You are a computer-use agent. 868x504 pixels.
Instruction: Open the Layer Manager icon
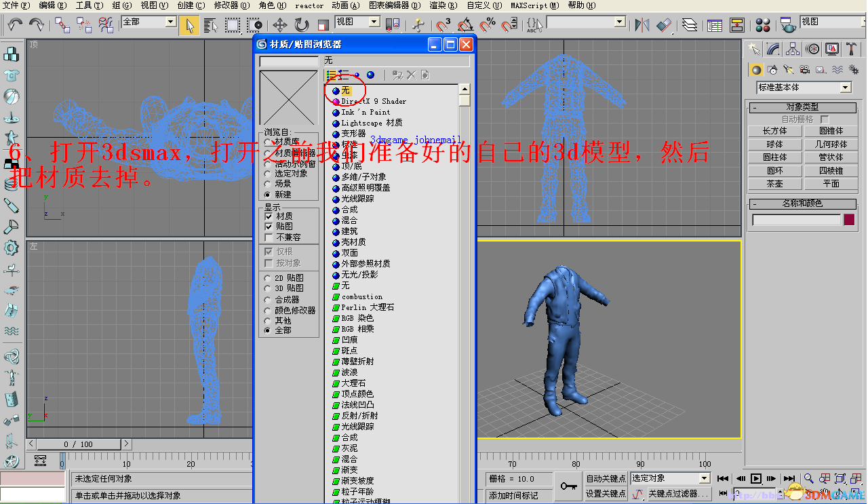pyautogui.click(x=690, y=25)
